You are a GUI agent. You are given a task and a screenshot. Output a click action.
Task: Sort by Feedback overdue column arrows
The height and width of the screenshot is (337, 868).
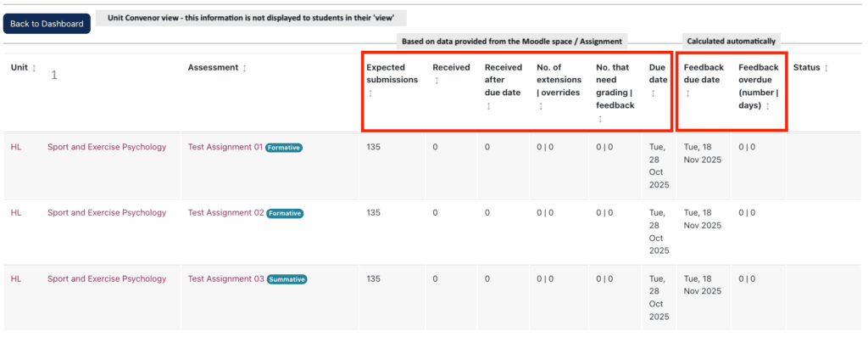(767, 106)
